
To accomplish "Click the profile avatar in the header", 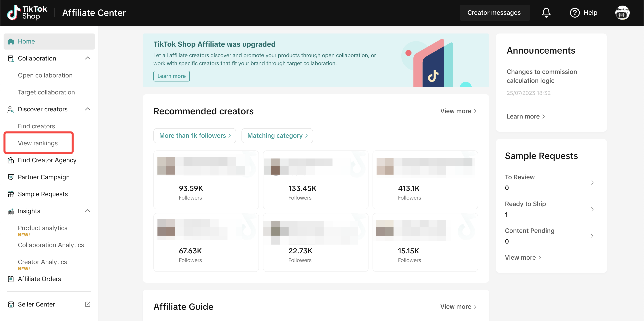I will coord(622,13).
